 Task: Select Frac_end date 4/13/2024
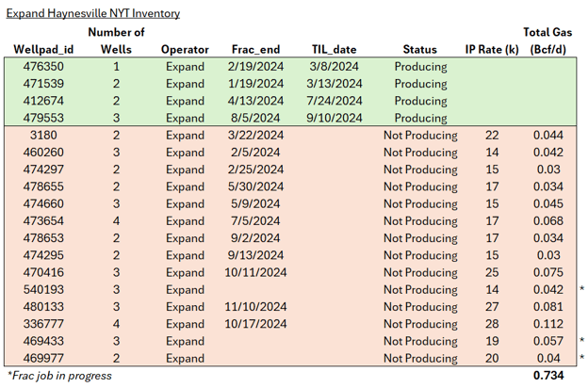click(255, 101)
